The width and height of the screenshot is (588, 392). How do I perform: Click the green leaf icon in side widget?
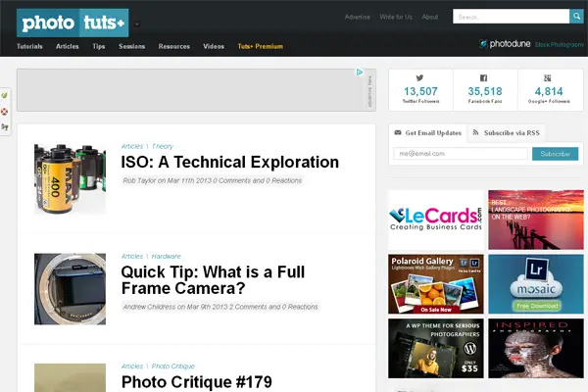5,95
